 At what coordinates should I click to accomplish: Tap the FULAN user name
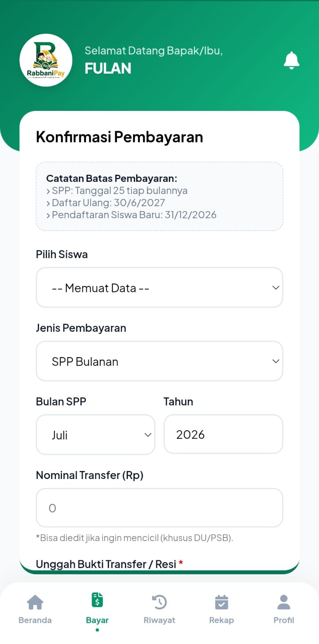pos(108,68)
